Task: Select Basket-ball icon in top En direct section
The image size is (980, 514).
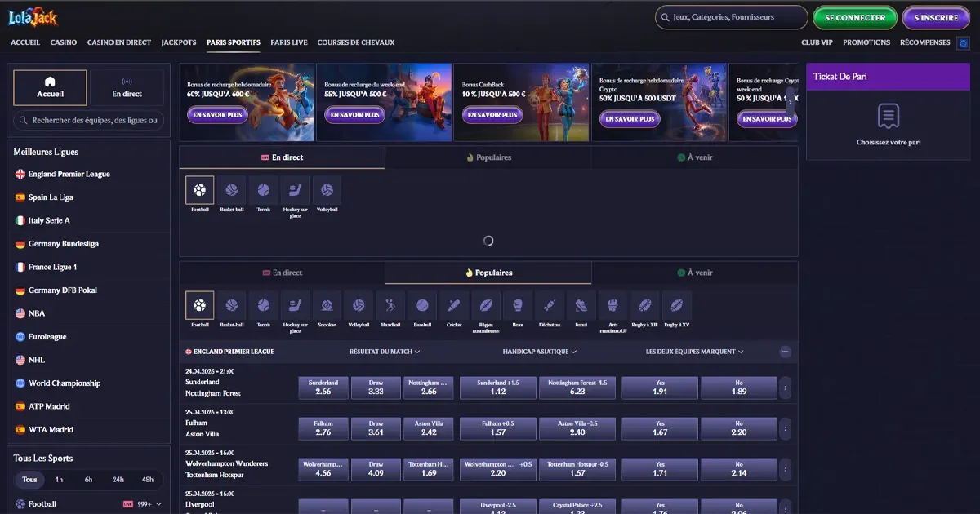Action: (232, 190)
